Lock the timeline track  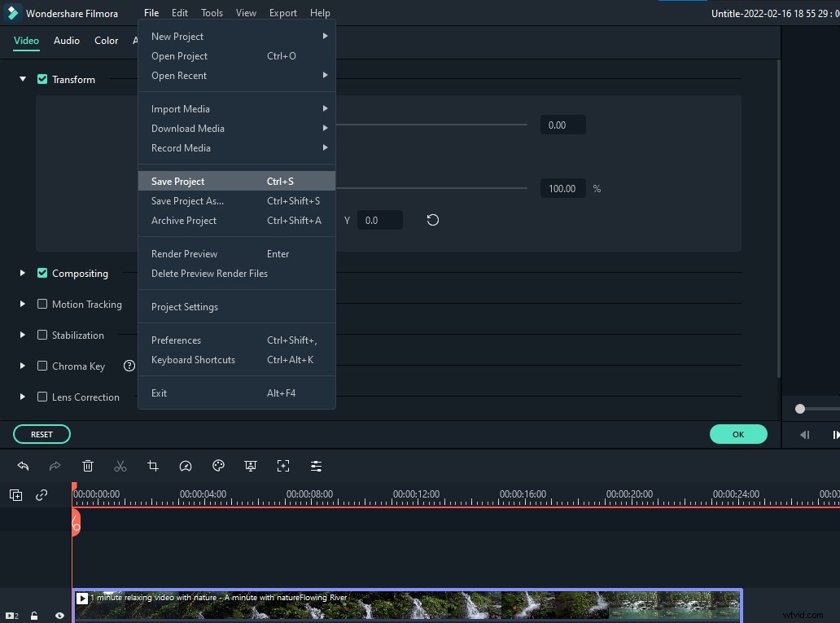(33, 616)
